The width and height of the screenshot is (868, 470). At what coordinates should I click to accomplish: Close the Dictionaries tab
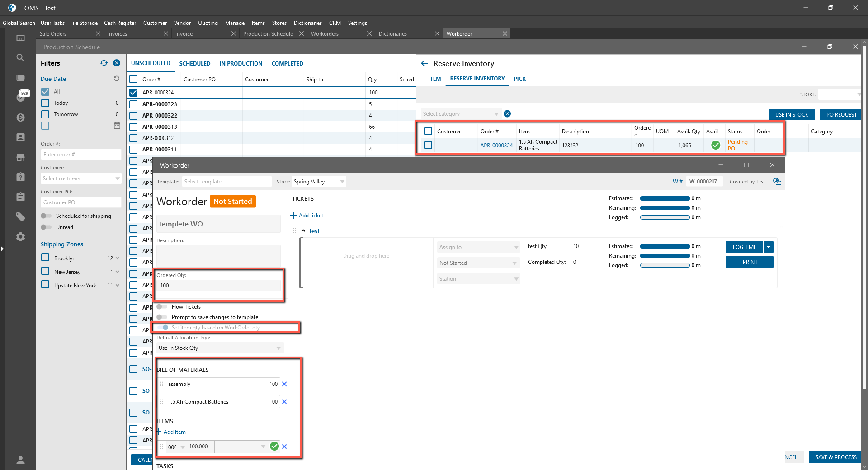pyautogui.click(x=437, y=34)
